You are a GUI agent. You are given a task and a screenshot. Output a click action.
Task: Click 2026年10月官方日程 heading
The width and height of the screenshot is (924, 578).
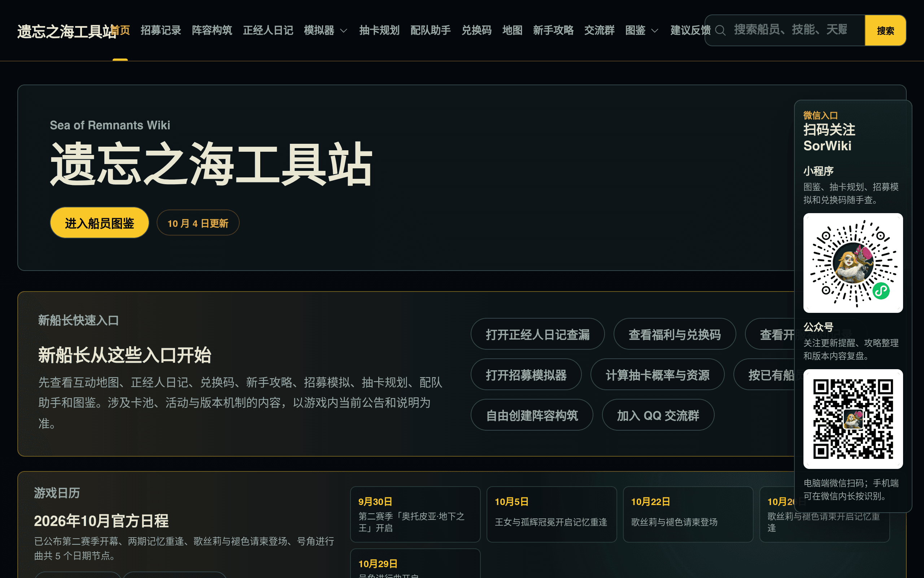[101, 521]
